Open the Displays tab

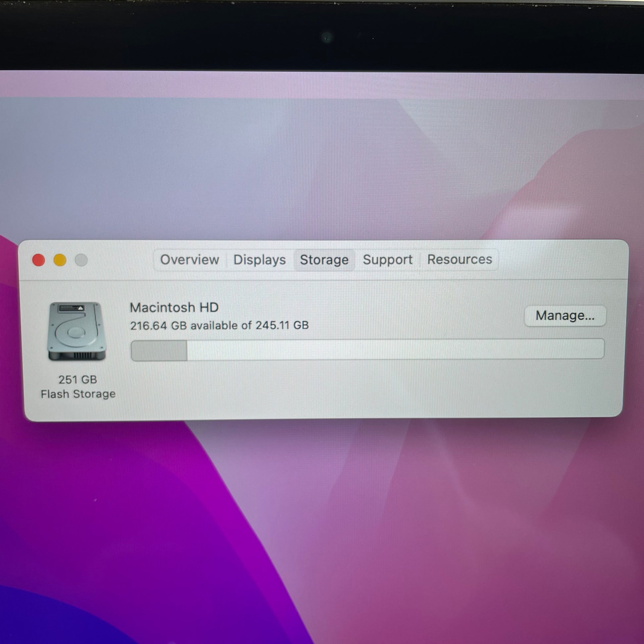[x=260, y=260]
